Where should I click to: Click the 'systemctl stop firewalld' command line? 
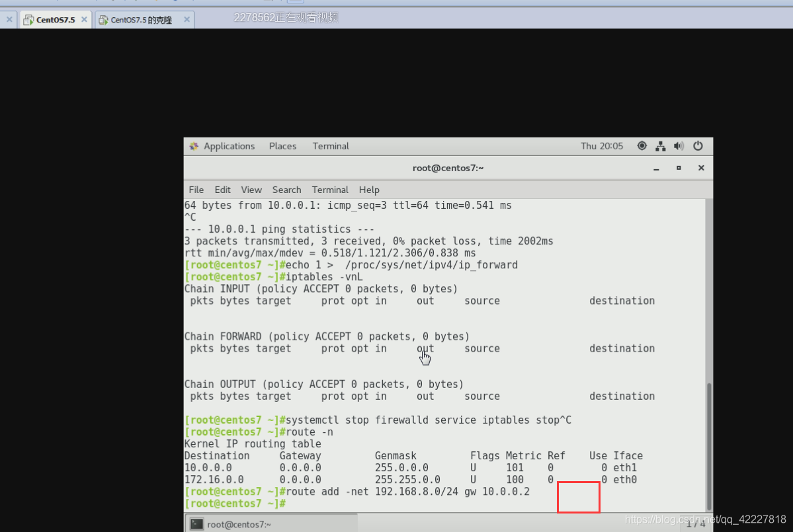(x=429, y=420)
